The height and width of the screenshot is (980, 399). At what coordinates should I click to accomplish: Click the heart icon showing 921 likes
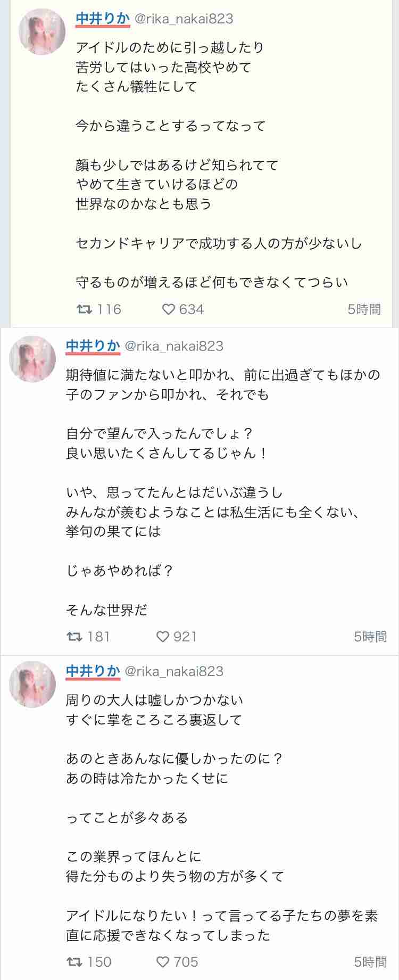click(x=163, y=636)
